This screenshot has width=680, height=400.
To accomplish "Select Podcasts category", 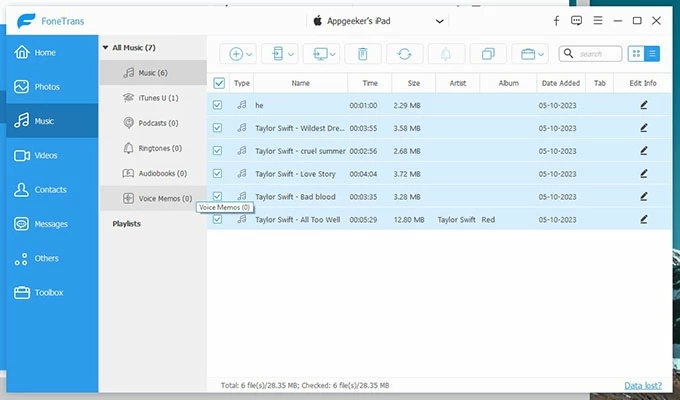I will [157, 122].
